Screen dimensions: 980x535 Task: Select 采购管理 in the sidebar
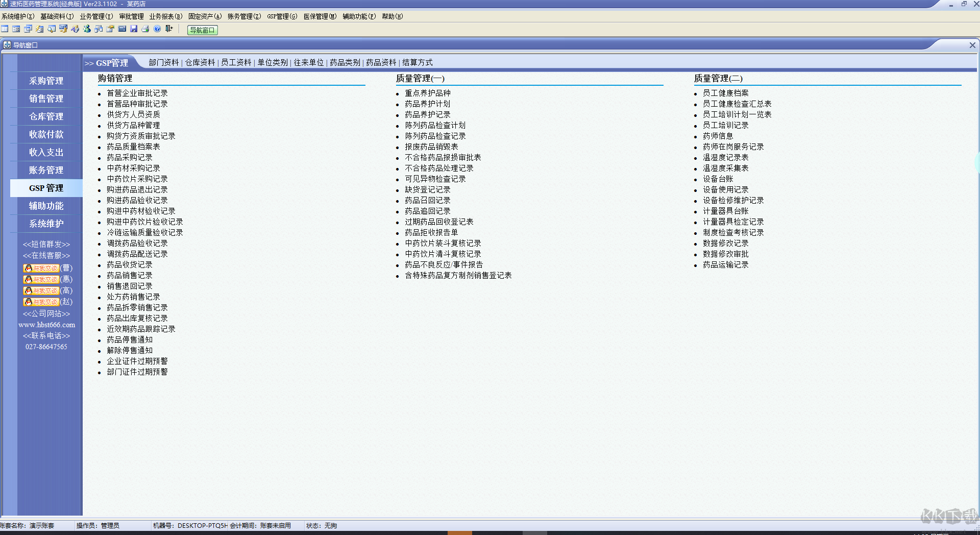(x=46, y=81)
